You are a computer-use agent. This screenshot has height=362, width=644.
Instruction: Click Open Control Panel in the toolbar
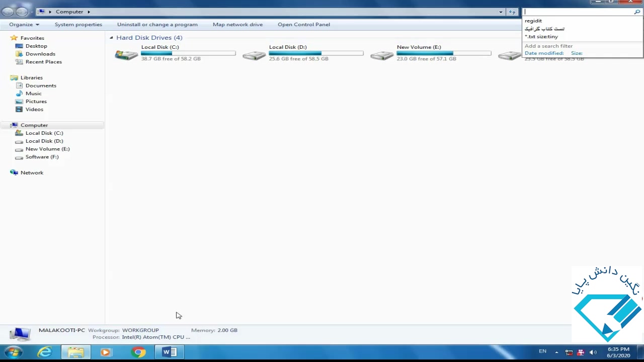304,25
